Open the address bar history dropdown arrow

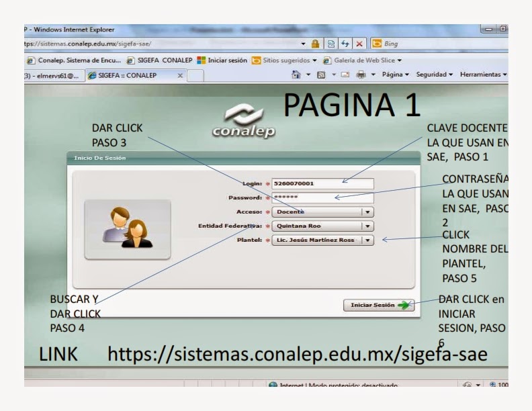304,44
